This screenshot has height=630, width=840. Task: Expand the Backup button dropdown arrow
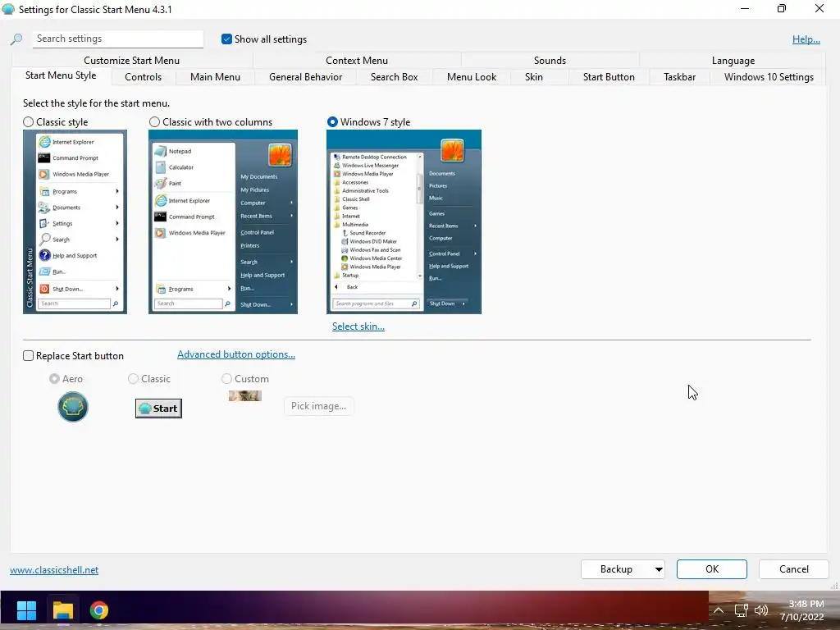tap(659, 569)
